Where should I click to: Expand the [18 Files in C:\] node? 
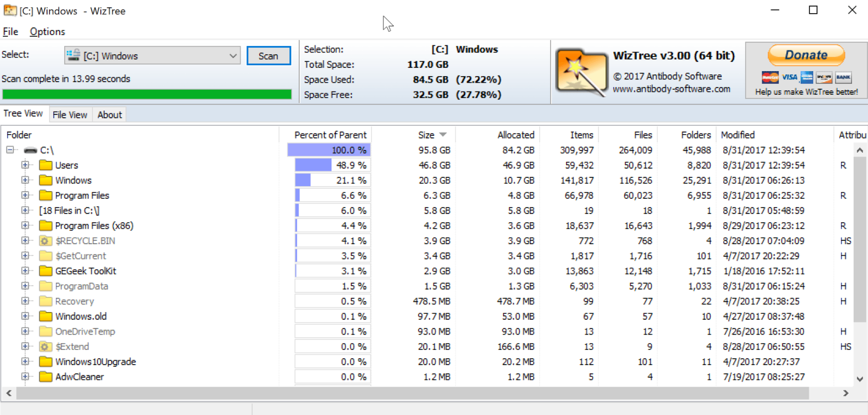click(x=25, y=210)
